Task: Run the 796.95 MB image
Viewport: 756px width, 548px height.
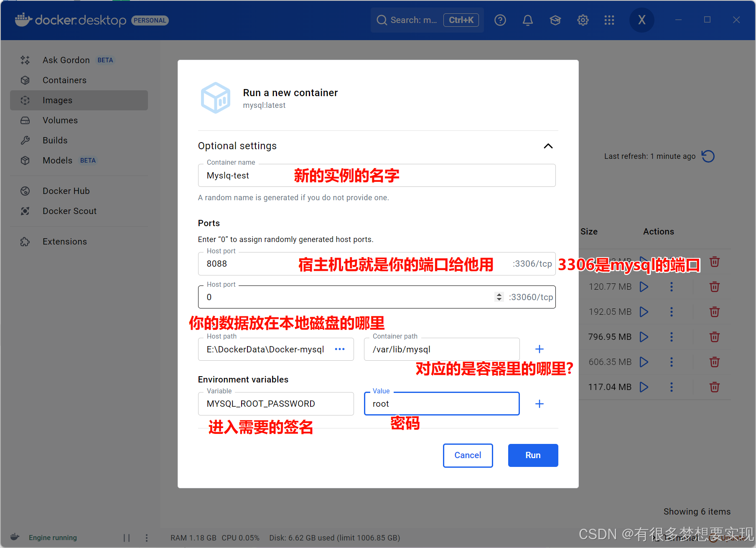Action: [644, 337]
